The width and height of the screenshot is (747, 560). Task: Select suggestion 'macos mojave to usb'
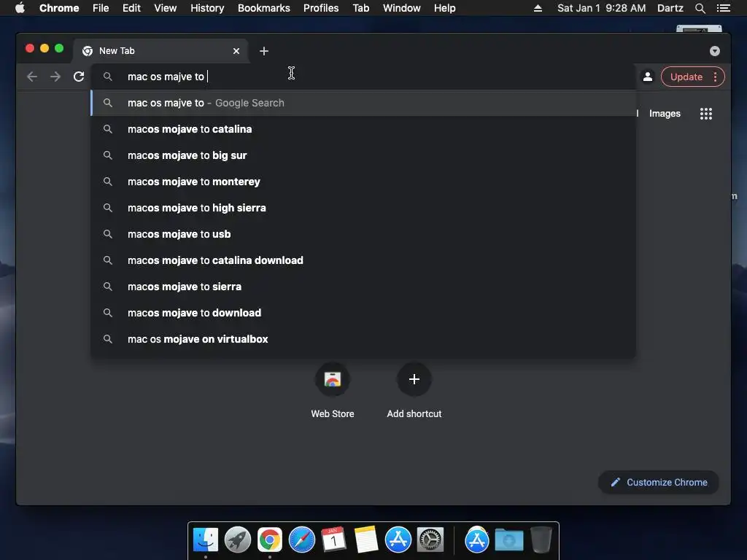(x=363, y=234)
